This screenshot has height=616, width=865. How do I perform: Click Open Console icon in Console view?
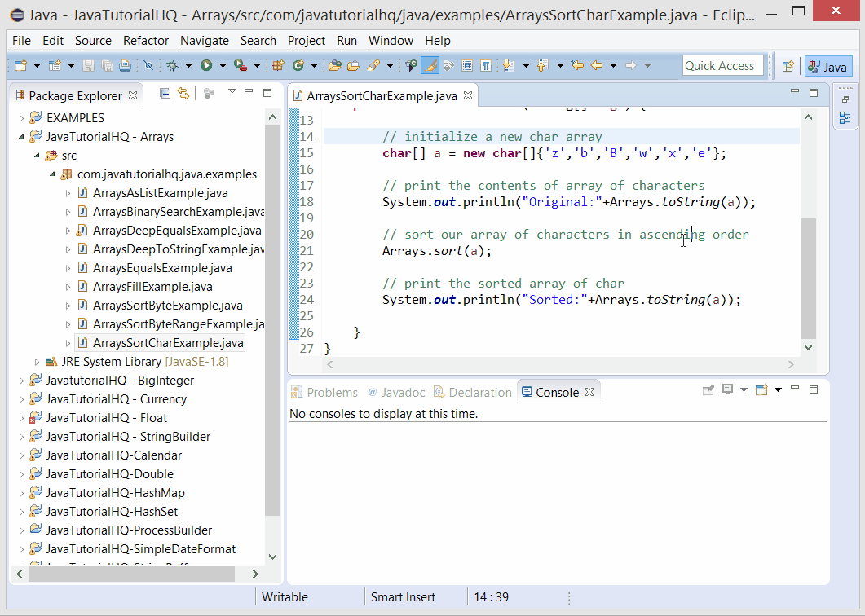pyautogui.click(x=761, y=390)
